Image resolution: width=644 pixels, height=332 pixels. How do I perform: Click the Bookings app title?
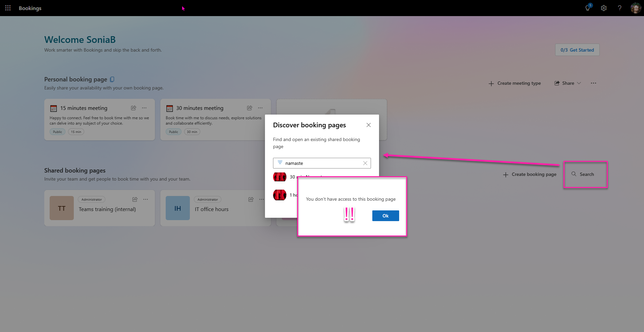[x=30, y=8]
